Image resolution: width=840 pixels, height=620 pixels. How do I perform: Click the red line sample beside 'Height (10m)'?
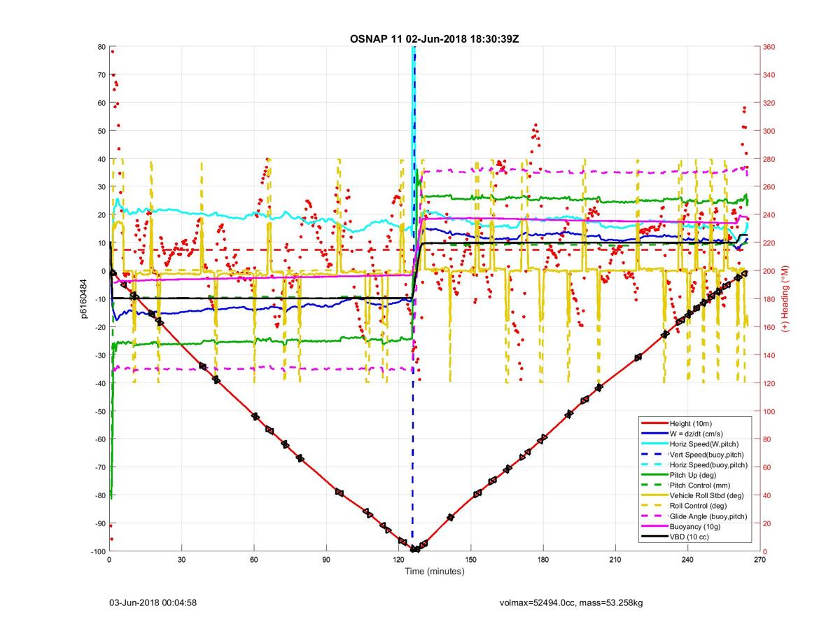click(654, 423)
